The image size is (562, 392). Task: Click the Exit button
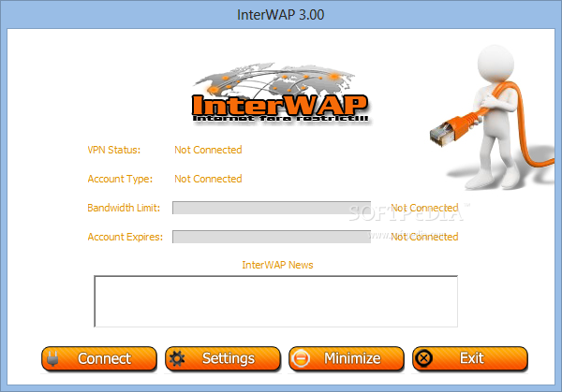click(470, 358)
